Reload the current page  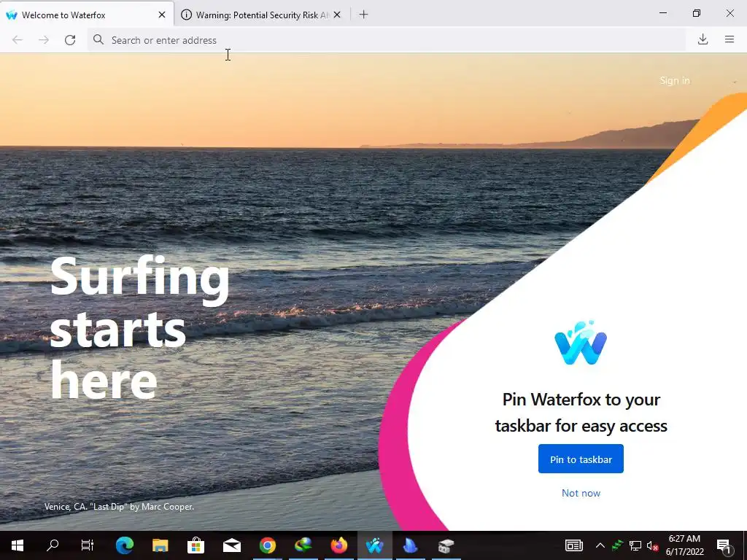point(70,40)
